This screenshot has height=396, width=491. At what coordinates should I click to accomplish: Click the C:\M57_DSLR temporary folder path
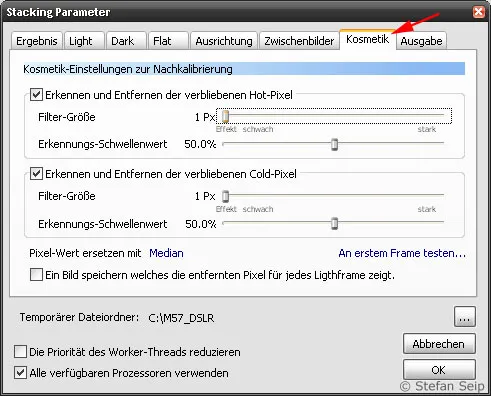[x=181, y=318]
